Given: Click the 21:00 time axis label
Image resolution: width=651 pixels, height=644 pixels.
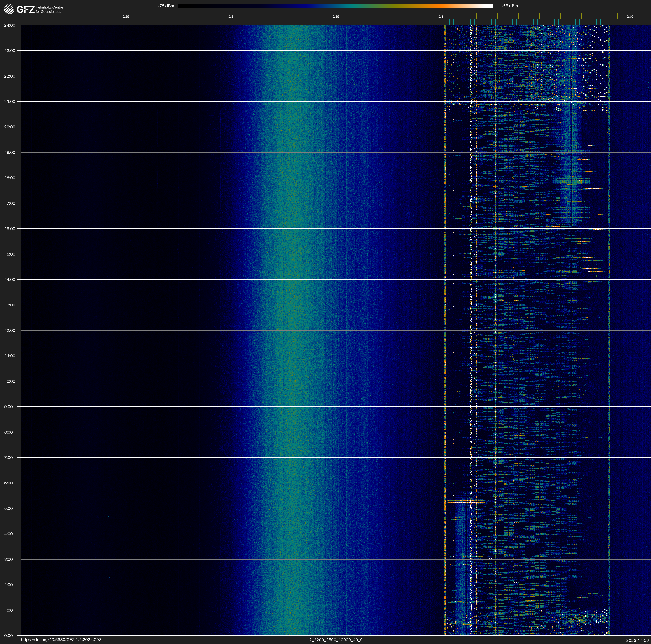Looking at the screenshot, I should [x=10, y=102].
